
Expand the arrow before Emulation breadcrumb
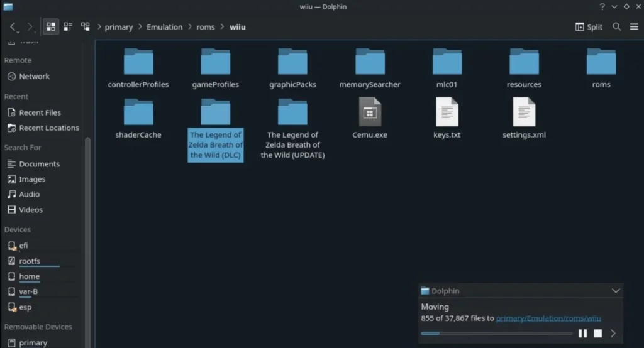click(140, 26)
